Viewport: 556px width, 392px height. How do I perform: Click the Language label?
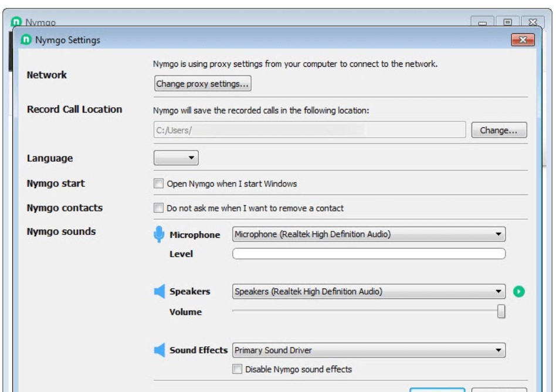coord(50,158)
